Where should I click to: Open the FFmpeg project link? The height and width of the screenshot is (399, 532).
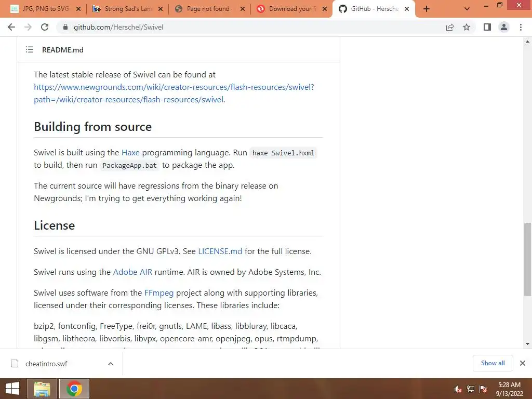point(159,293)
